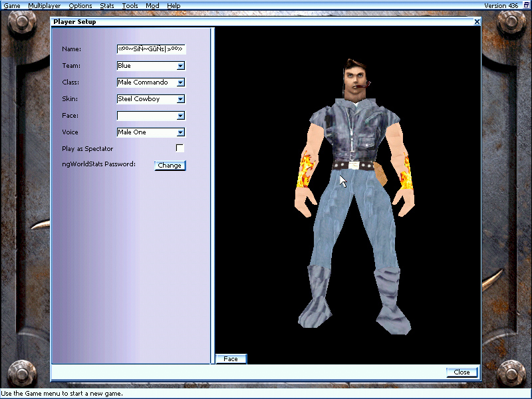Open the Options menu

click(80, 5)
